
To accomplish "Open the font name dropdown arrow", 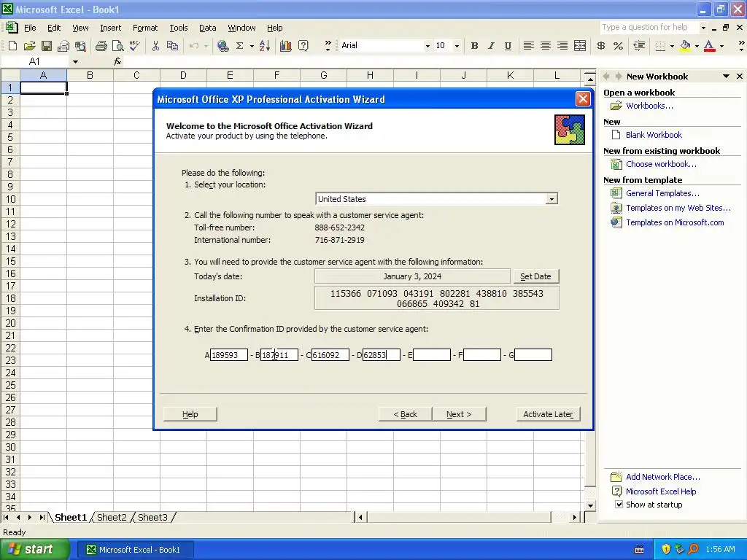I will (x=427, y=46).
